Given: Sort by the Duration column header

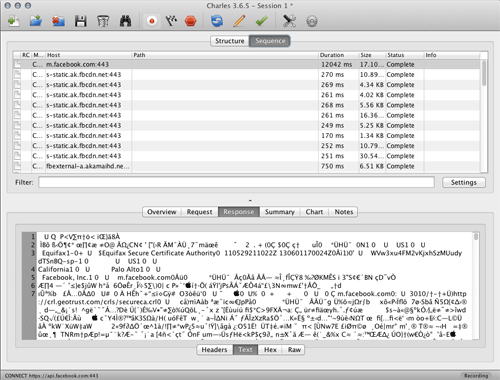Looking at the screenshot, I should (x=338, y=55).
